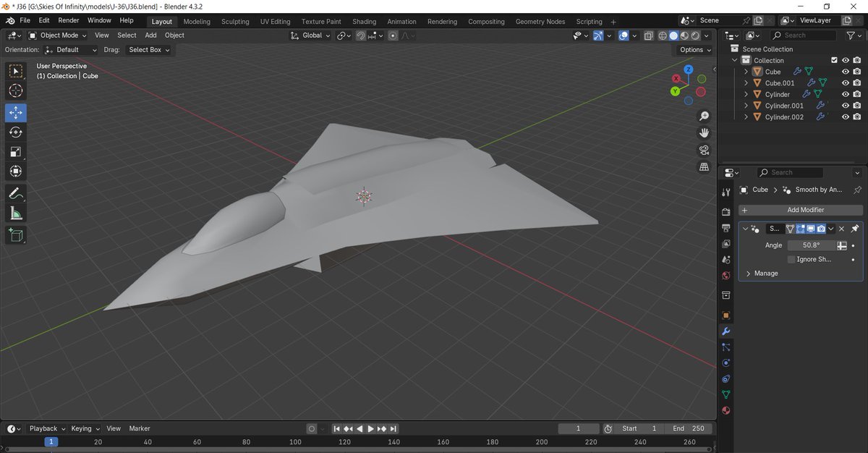The width and height of the screenshot is (868, 453).
Task: Open the Render Properties tab
Action: point(726,211)
